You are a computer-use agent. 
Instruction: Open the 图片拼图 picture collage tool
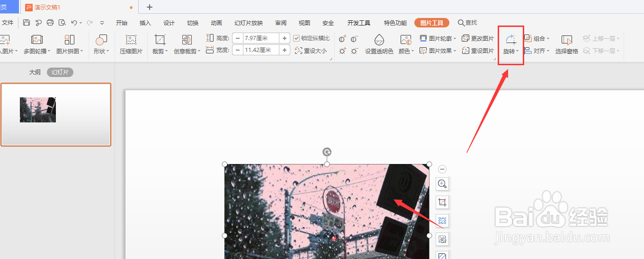click(x=70, y=45)
